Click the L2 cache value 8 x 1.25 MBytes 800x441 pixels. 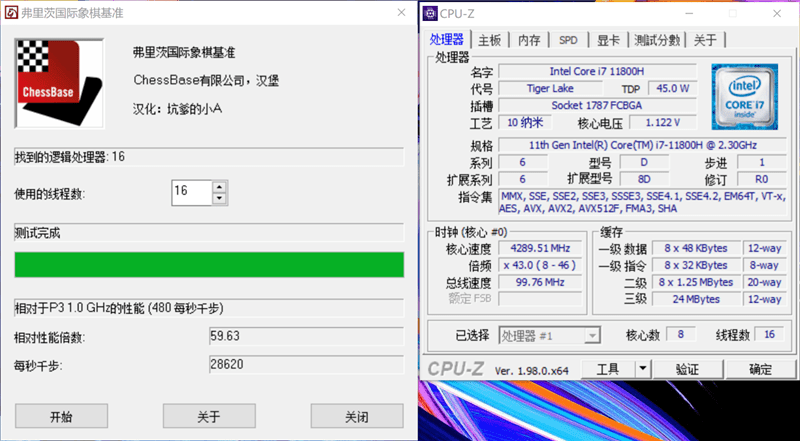point(696,282)
